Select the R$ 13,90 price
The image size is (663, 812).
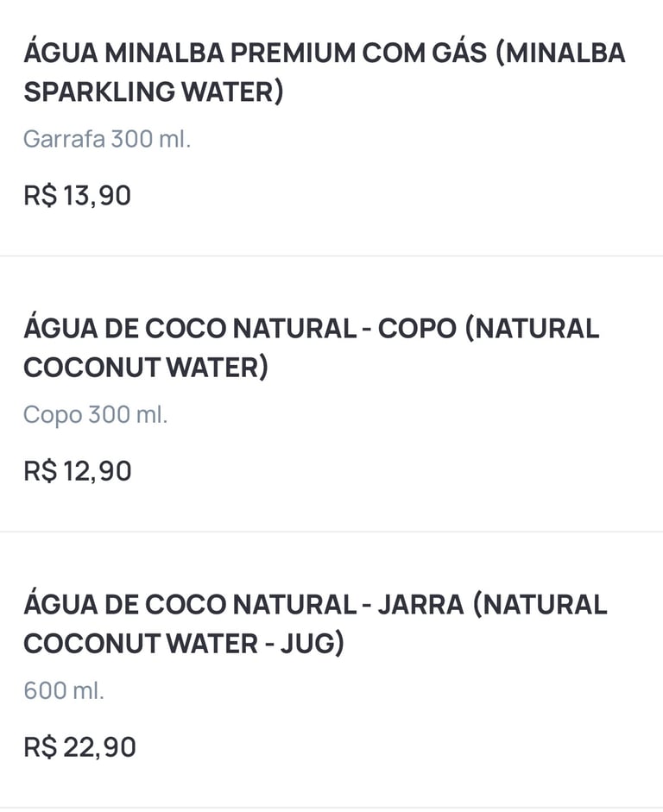(x=77, y=196)
